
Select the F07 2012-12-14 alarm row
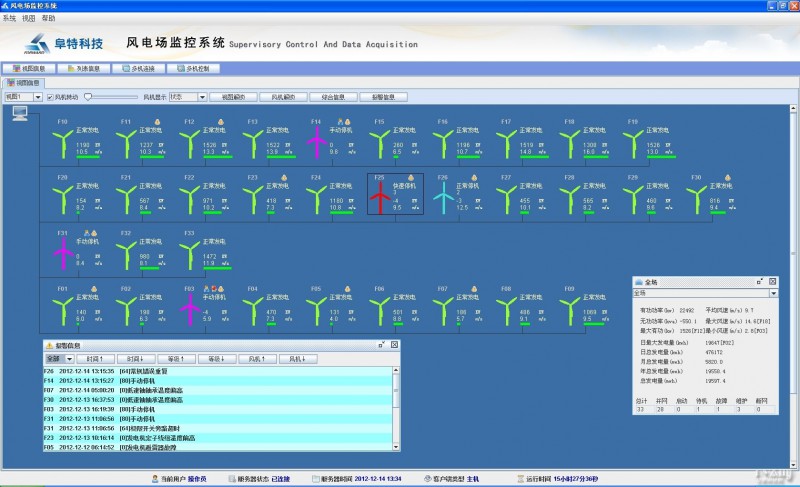[x=218, y=390]
